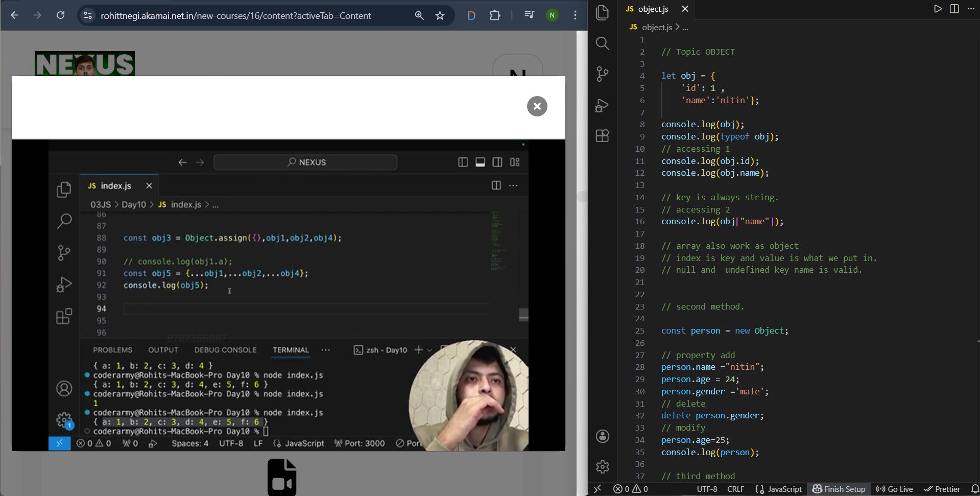The width and height of the screenshot is (980, 496).
Task: Click the Accounts icon in activity bar
Action: point(603,436)
